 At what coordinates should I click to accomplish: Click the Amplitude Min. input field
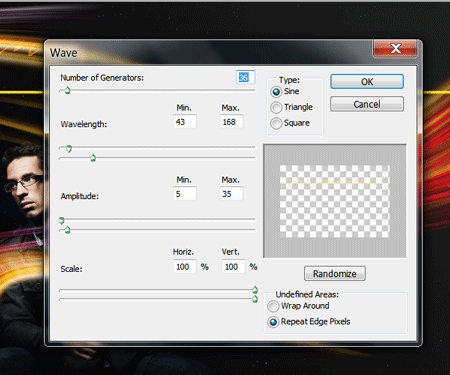(x=185, y=194)
